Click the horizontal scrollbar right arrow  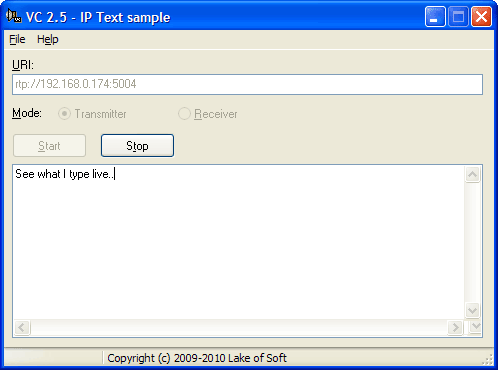pyautogui.click(x=455, y=327)
